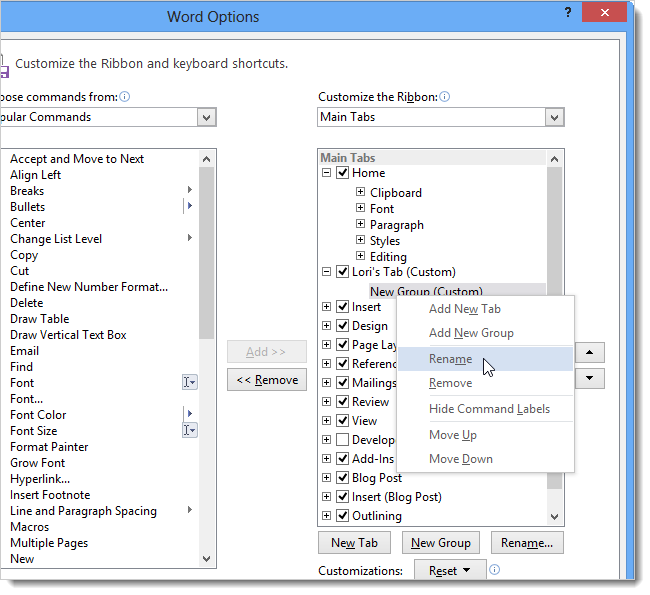
Task: Click the info icon beside Customize the Ribbon
Action: (x=444, y=97)
